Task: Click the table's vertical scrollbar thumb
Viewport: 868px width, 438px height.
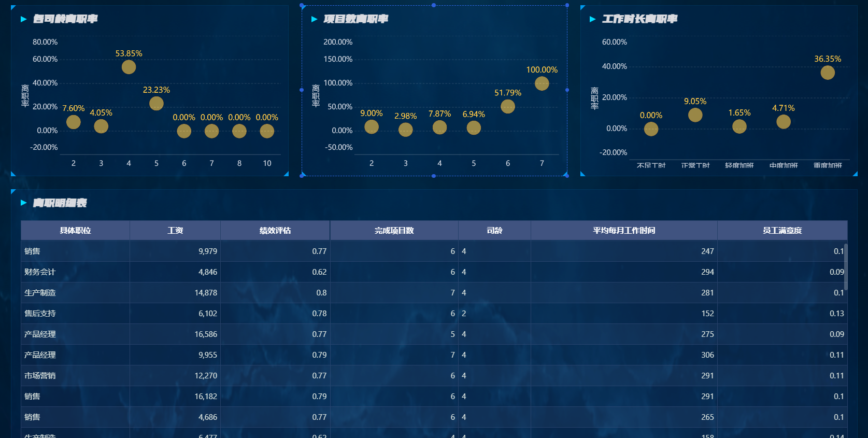Action: [x=846, y=266]
